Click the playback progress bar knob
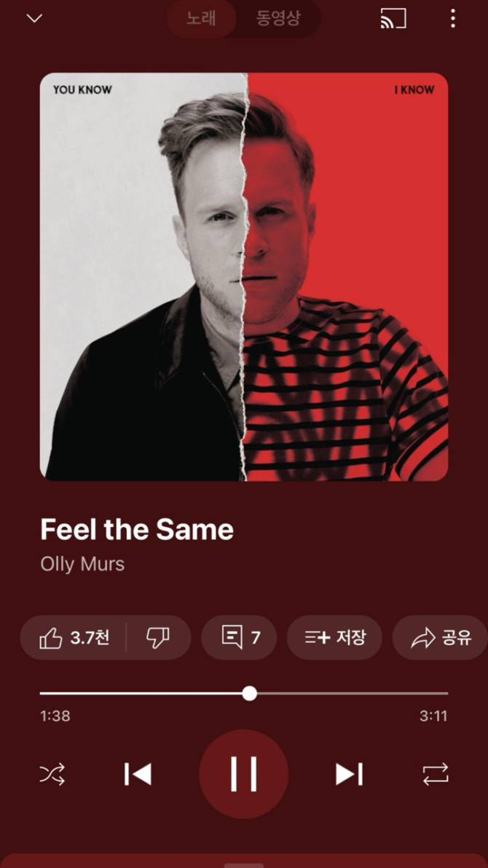 pyautogui.click(x=250, y=693)
